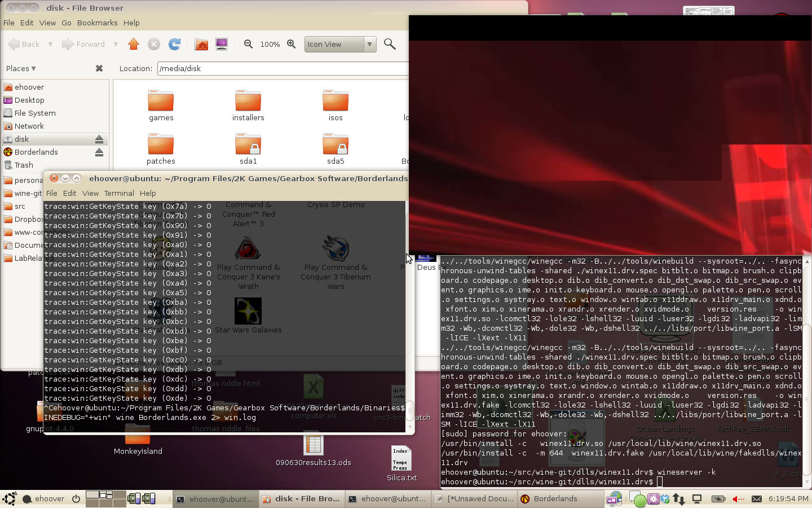This screenshot has width=812, height=508.
Task: Open the Terminal menu in terminal window
Action: click(x=119, y=193)
